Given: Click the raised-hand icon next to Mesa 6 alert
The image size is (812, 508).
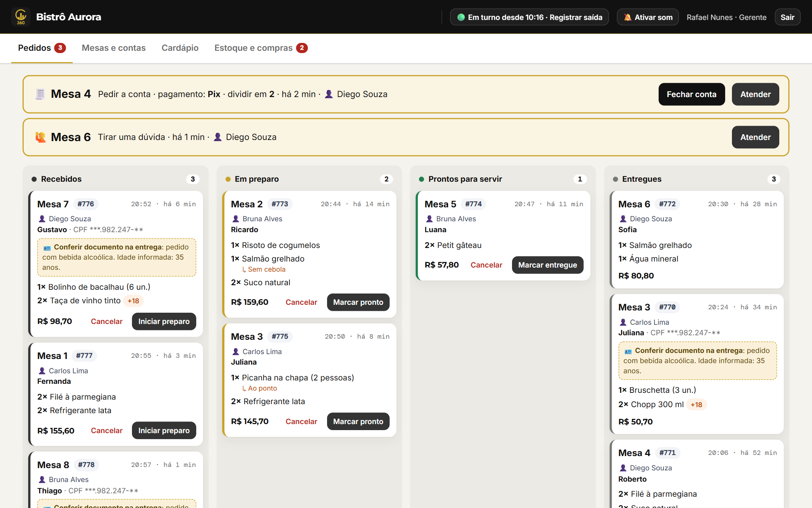Looking at the screenshot, I should coord(40,137).
